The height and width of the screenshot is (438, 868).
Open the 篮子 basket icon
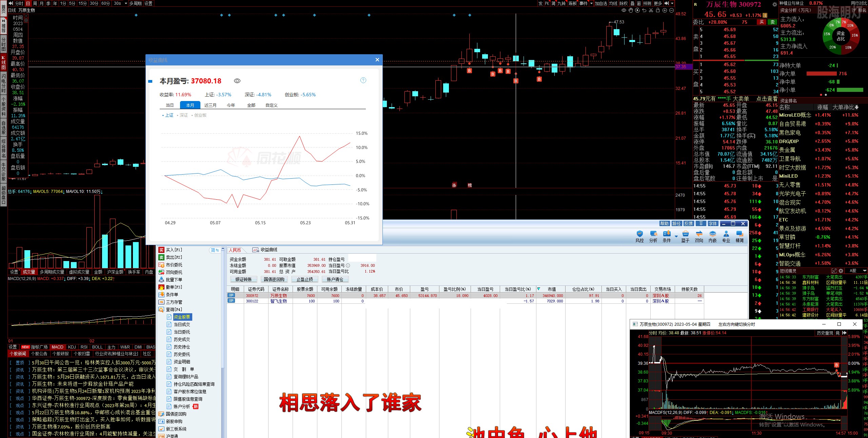[685, 237]
